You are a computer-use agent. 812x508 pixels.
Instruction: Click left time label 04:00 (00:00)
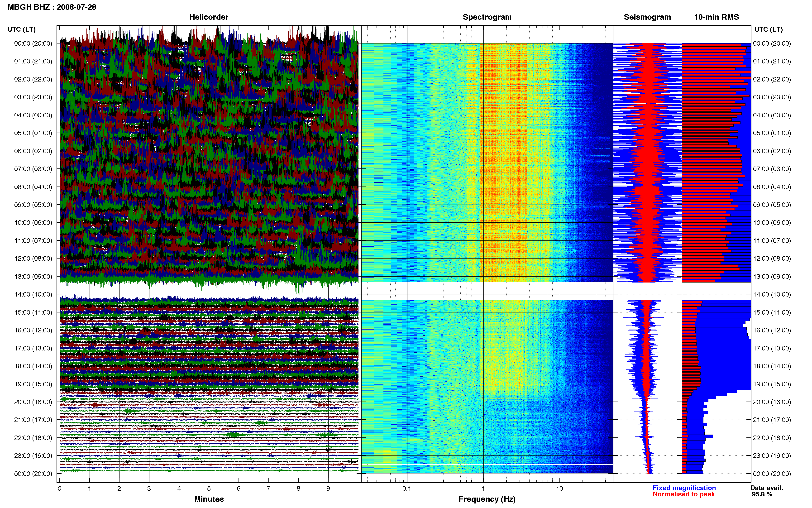pos(33,115)
